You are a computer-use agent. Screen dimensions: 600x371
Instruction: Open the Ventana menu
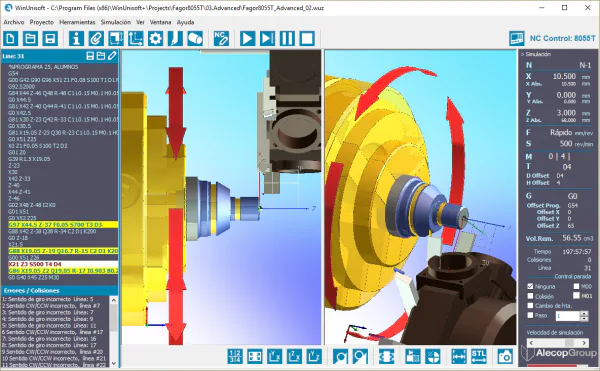[160, 22]
